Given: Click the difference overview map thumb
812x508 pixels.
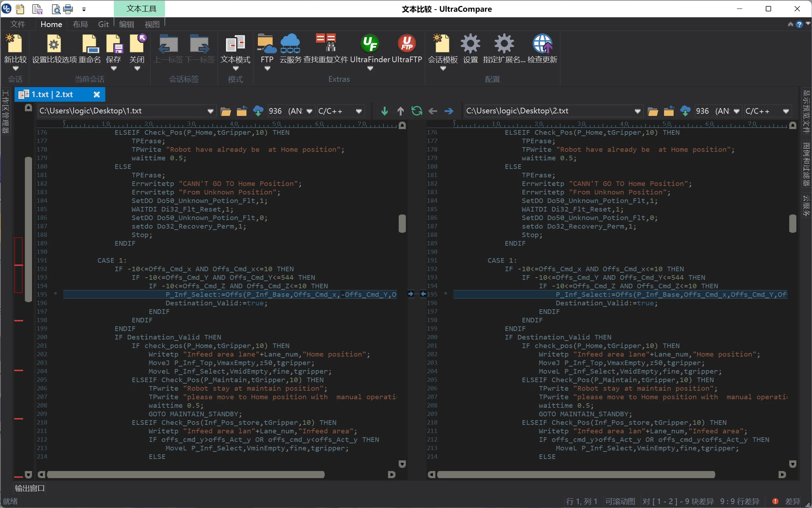Looking at the screenshot, I should tap(28, 229).
